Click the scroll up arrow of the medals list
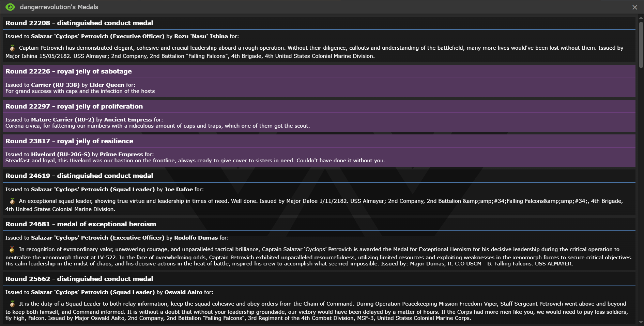 (641, 17)
